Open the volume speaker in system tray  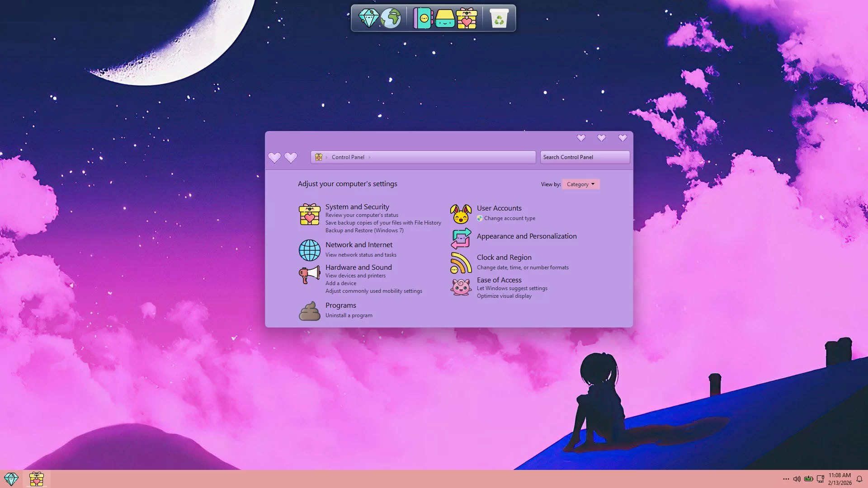click(x=797, y=479)
